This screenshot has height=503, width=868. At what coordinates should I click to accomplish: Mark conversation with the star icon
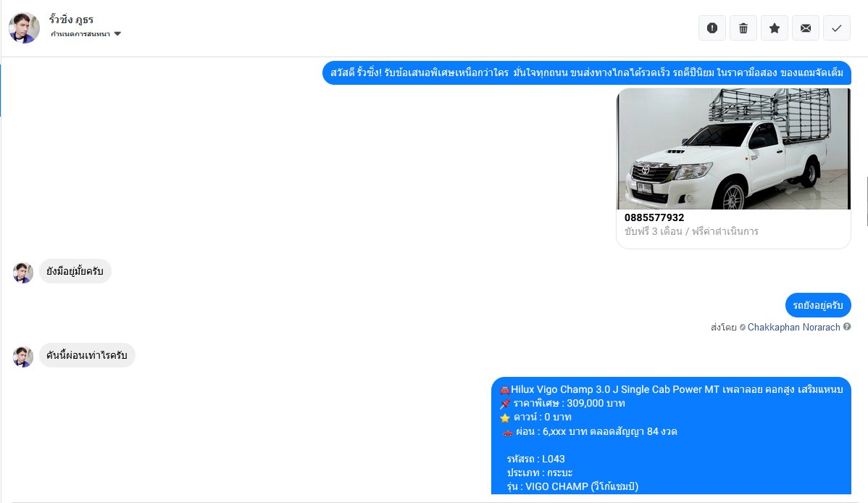pos(775,28)
